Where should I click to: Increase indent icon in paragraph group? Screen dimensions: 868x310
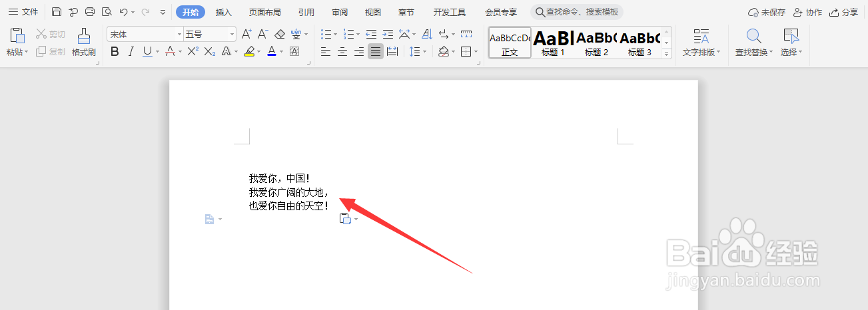point(388,34)
